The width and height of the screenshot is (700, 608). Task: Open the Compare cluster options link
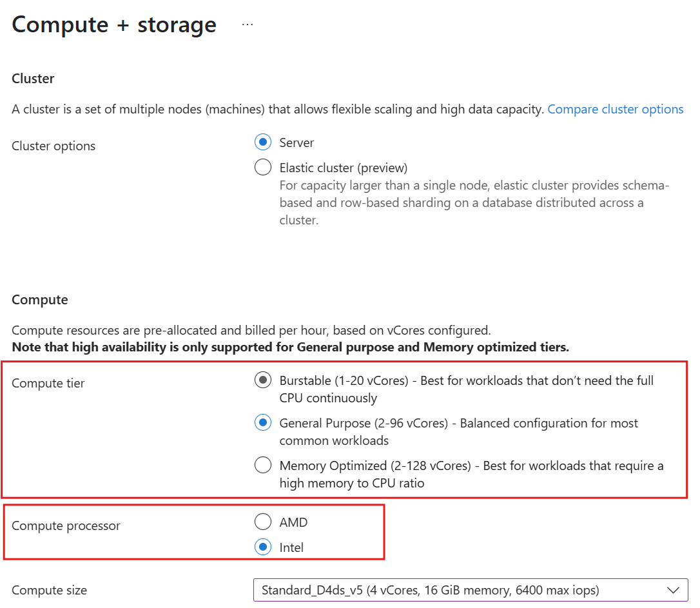(615, 110)
